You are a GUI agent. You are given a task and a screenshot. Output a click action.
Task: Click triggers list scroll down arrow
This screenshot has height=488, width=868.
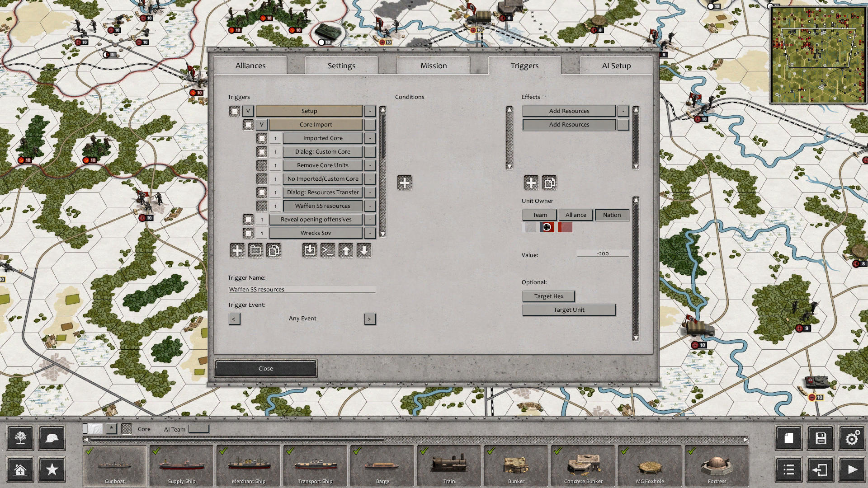tap(383, 234)
